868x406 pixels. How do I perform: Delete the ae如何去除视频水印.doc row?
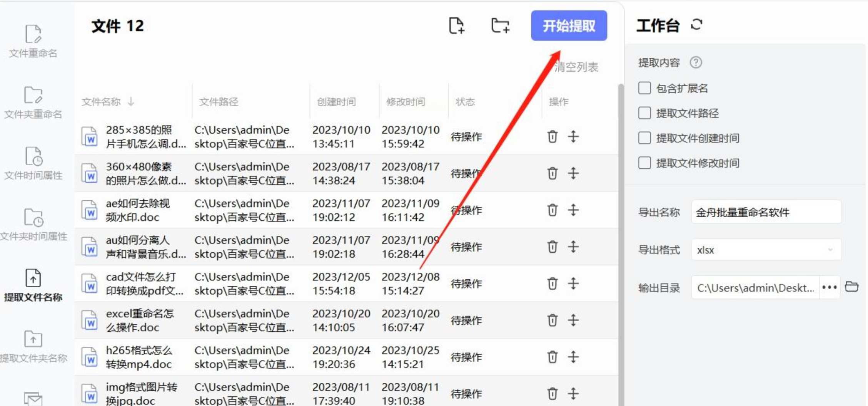(x=553, y=210)
